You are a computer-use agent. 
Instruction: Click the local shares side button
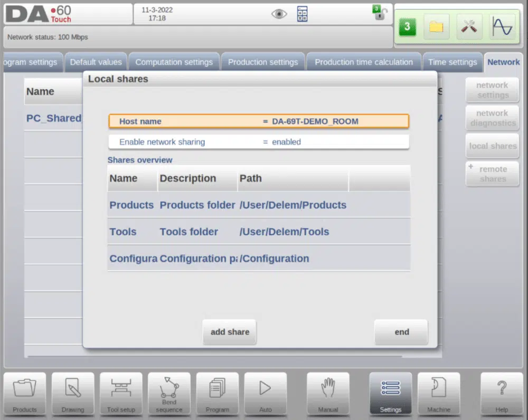point(492,146)
